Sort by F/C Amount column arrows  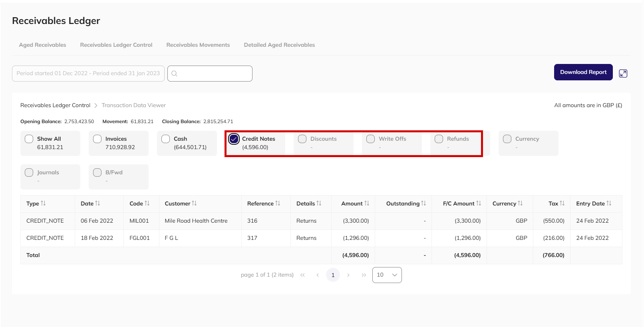(479, 203)
